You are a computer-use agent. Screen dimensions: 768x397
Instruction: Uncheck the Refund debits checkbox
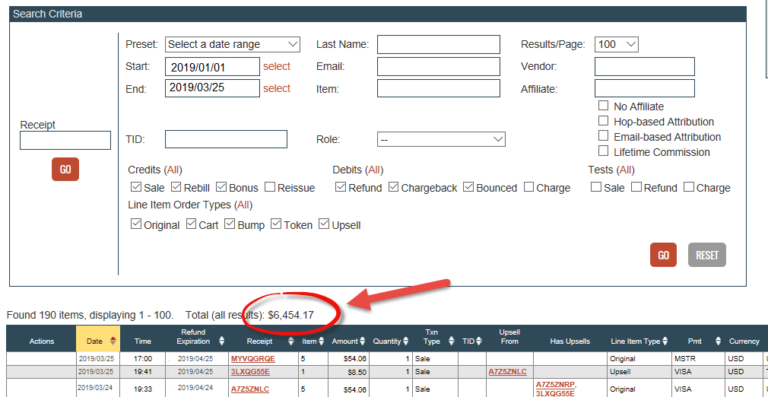pos(340,187)
